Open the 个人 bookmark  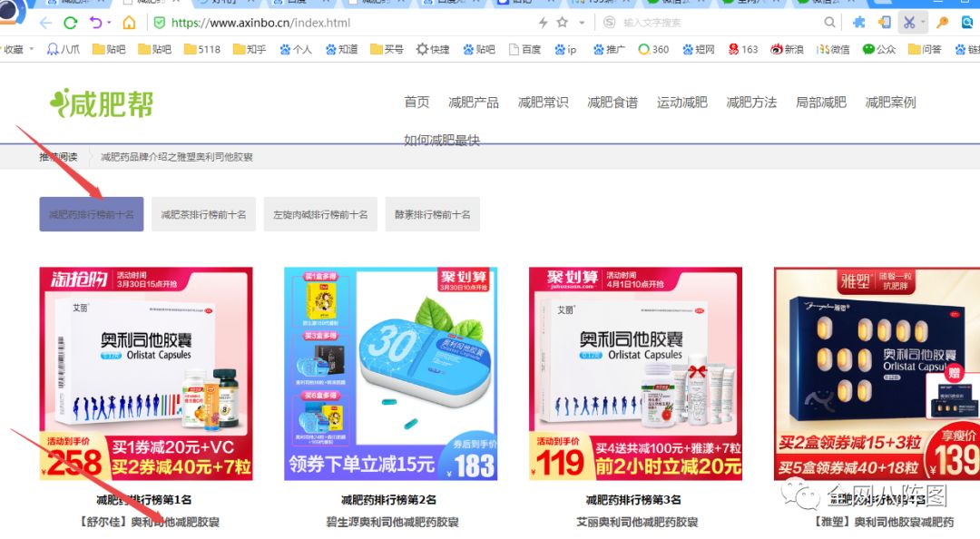[x=296, y=49]
